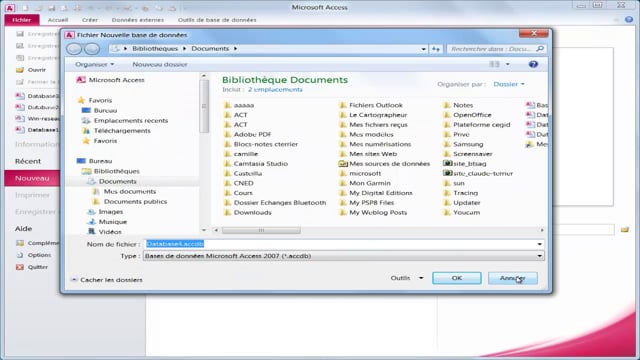Click the forward navigation arrow in dialog

(92, 49)
